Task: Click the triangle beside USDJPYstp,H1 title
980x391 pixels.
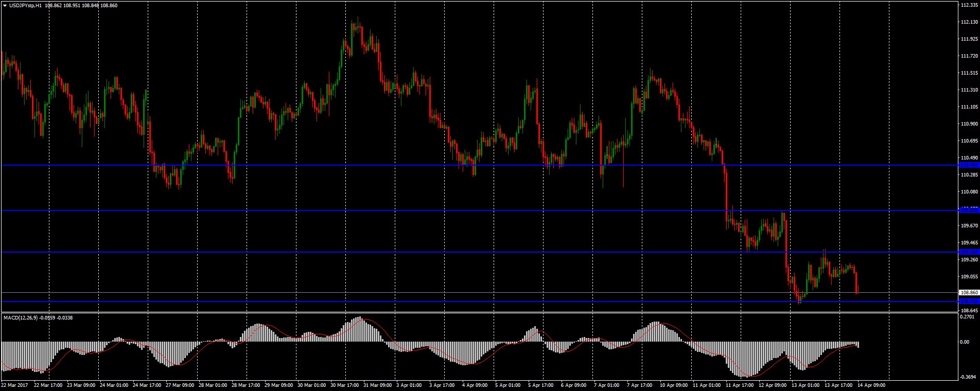Action: [x=5, y=5]
